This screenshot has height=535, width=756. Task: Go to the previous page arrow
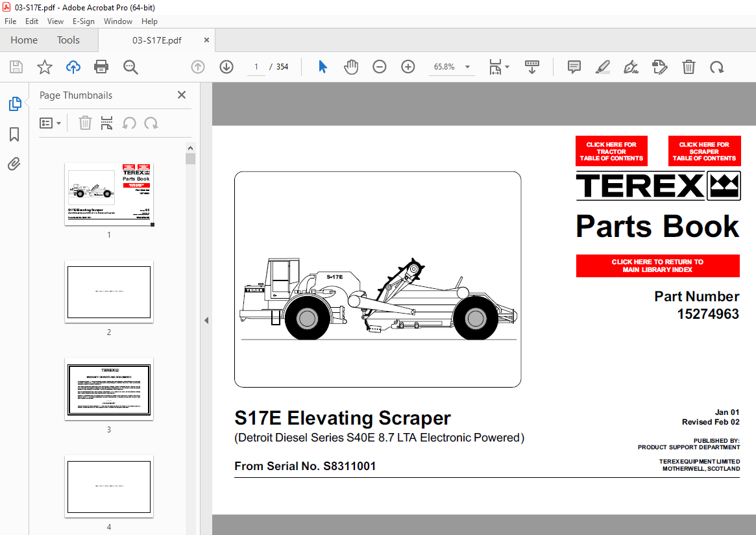pyautogui.click(x=198, y=67)
